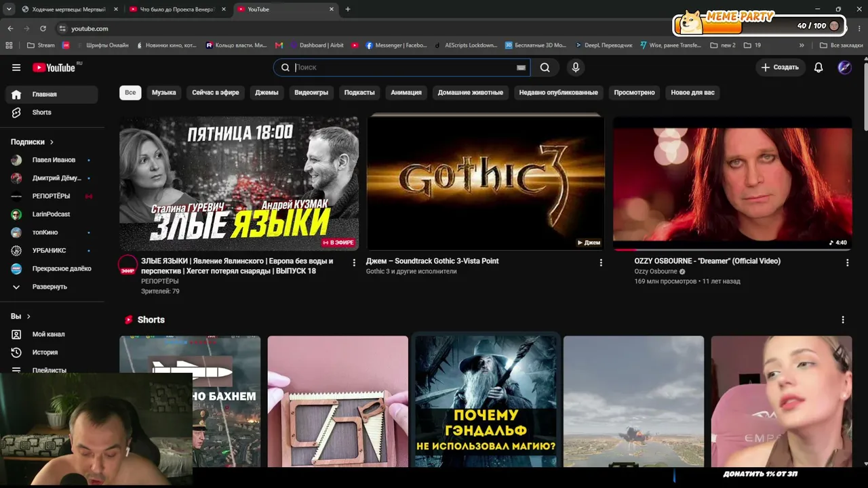Select the Сейчас в эфире filter chip
Viewport: 868px width, 488px height.
point(216,92)
